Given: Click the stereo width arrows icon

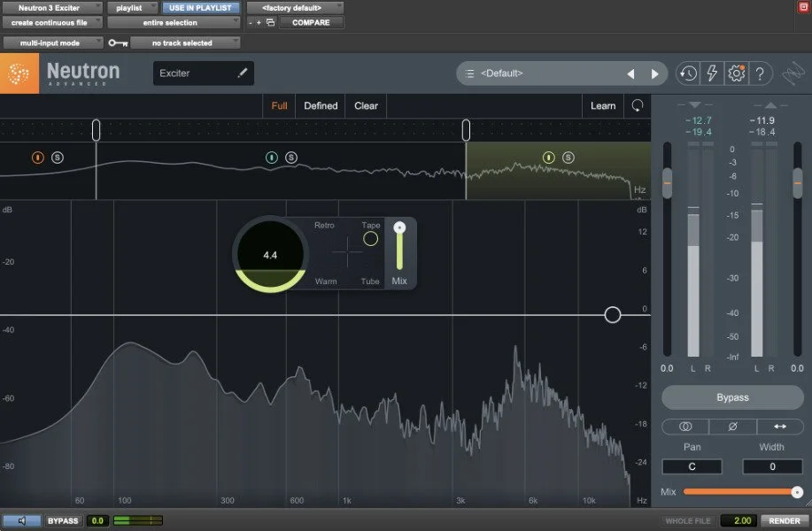Looking at the screenshot, I should 782,427.
